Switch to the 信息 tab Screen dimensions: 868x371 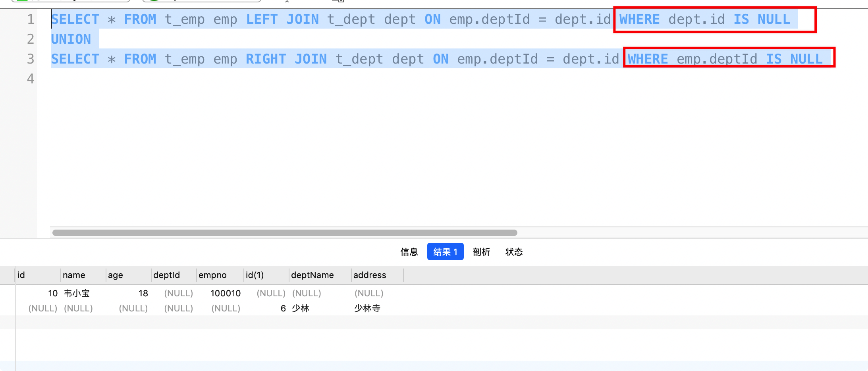[x=409, y=251]
